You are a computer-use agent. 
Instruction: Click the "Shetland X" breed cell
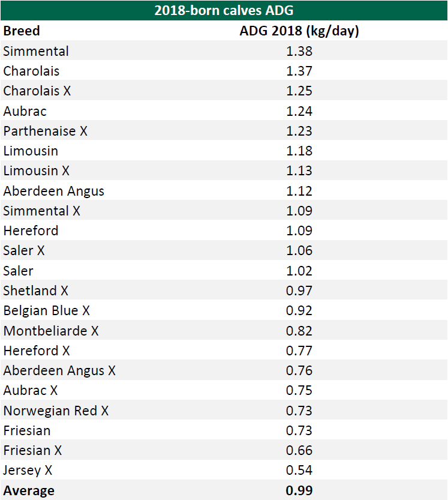click(36, 291)
